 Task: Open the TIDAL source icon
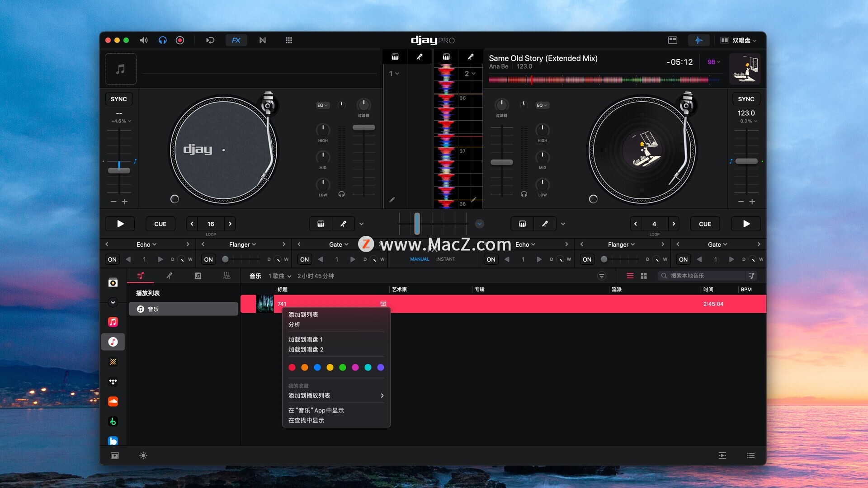pos(113,382)
